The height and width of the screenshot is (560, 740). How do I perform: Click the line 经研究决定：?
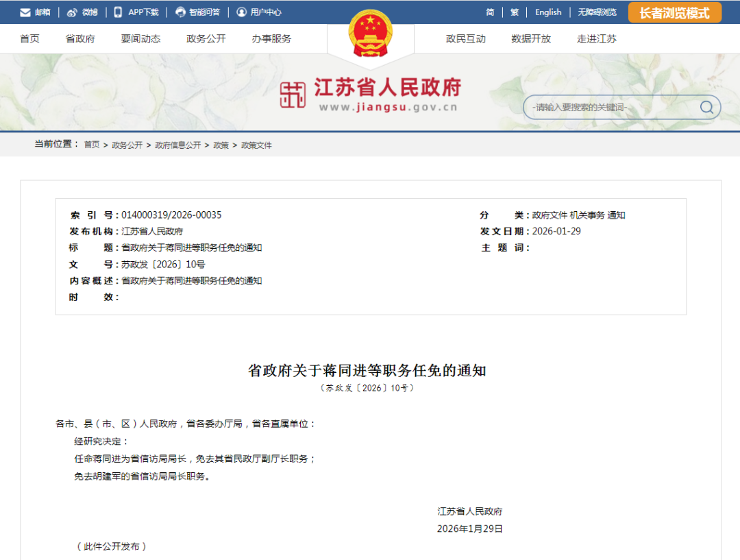pyautogui.click(x=101, y=441)
